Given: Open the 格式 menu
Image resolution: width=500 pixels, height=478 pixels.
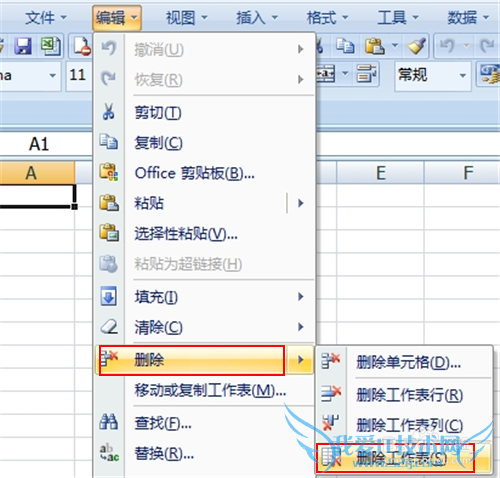Looking at the screenshot, I should click(327, 18).
